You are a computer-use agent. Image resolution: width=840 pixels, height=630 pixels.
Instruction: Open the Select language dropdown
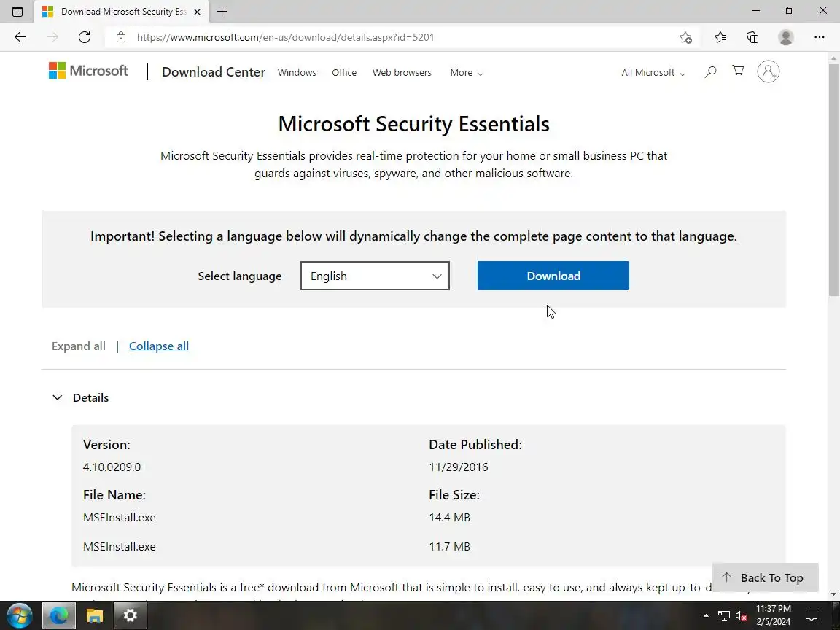click(x=375, y=276)
